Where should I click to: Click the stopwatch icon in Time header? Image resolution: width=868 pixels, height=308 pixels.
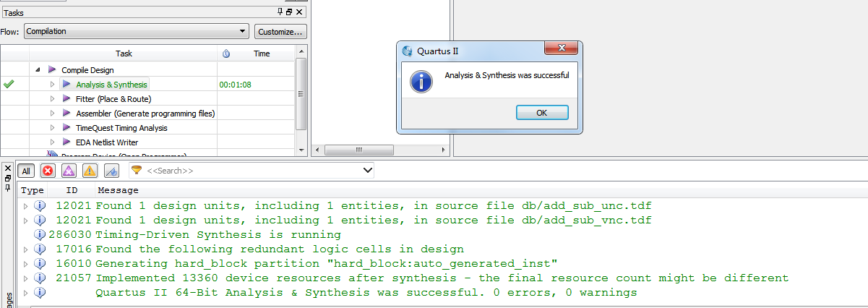tap(226, 54)
